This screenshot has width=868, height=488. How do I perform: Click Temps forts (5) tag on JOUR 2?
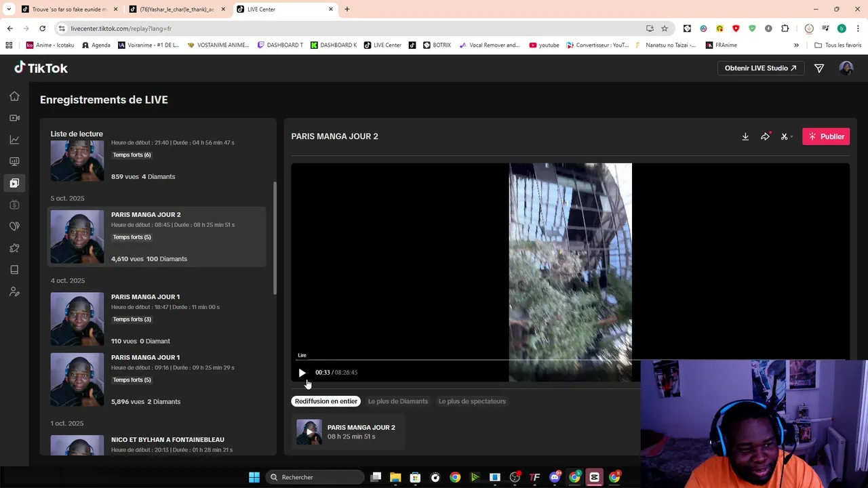click(x=132, y=237)
